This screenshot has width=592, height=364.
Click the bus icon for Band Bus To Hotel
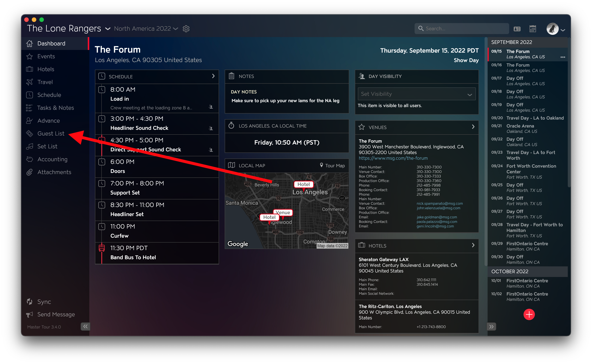(102, 248)
